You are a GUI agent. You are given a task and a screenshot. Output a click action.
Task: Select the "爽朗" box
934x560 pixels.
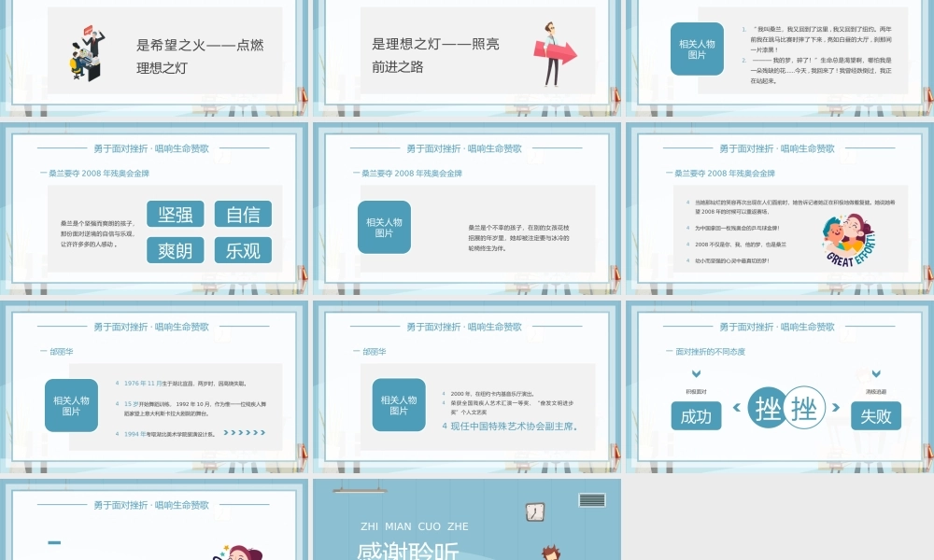176,250
